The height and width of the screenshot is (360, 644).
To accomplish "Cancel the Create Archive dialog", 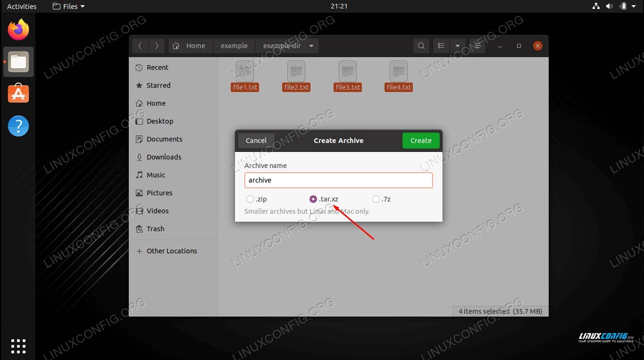I will click(256, 141).
